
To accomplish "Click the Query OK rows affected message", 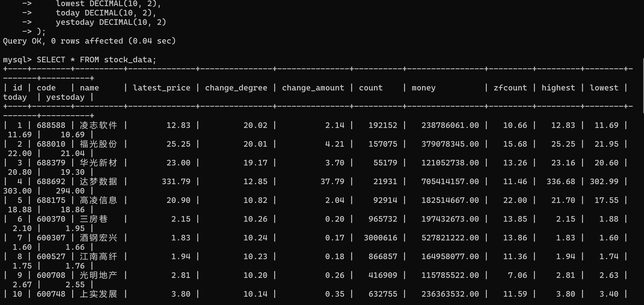I will 89,41.
